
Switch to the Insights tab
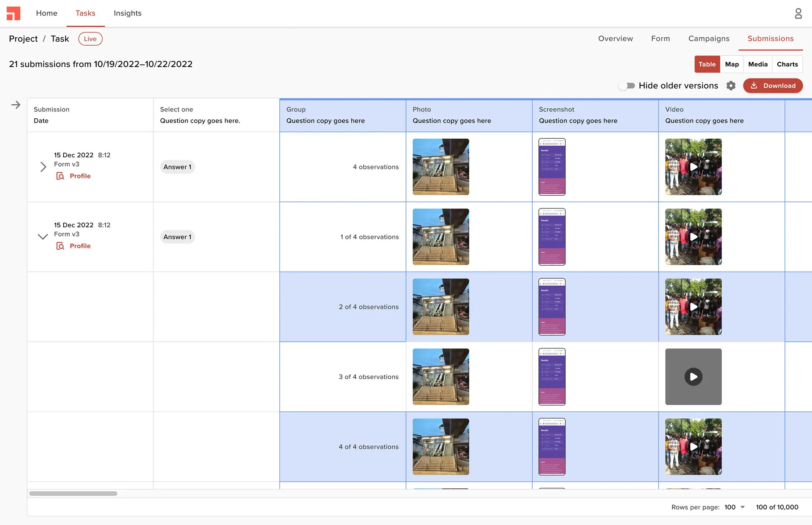click(x=127, y=13)
